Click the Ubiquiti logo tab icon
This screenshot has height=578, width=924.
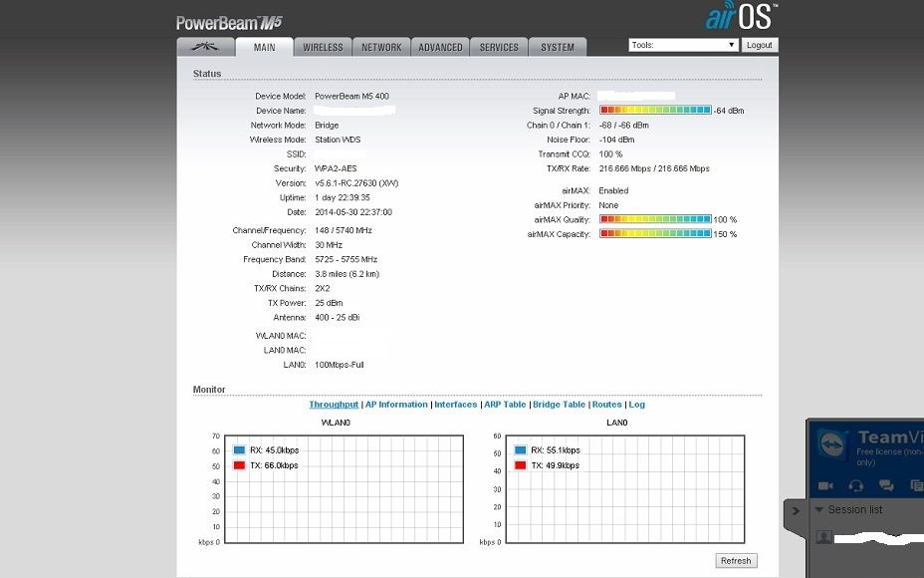(x=208, y=45)
